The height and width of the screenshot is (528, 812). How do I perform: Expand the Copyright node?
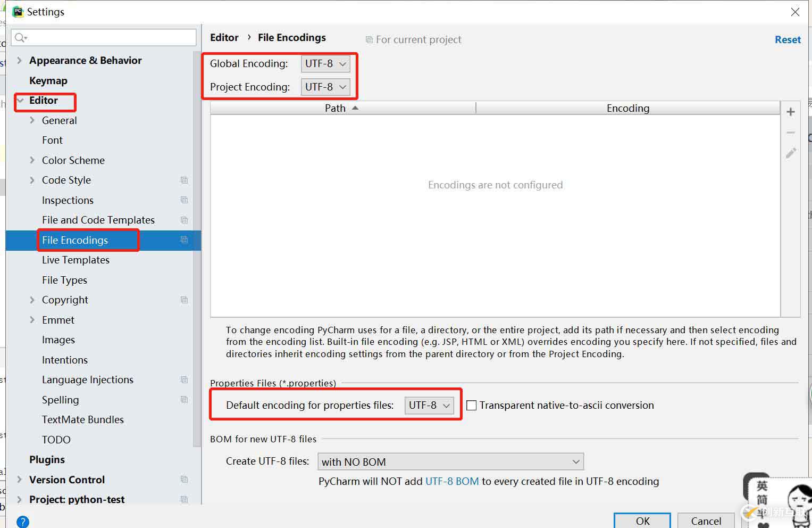pyautogui.click(x=32, y=300)
